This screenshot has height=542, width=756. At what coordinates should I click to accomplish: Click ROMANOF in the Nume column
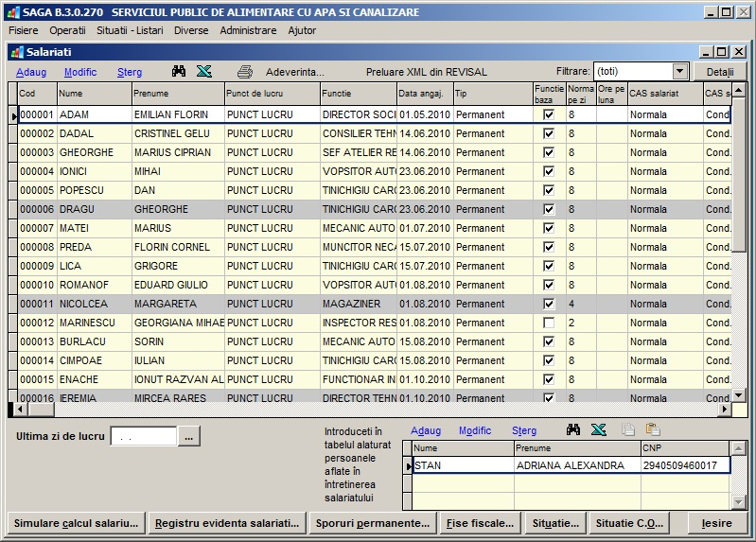click(x=95, y=285)
